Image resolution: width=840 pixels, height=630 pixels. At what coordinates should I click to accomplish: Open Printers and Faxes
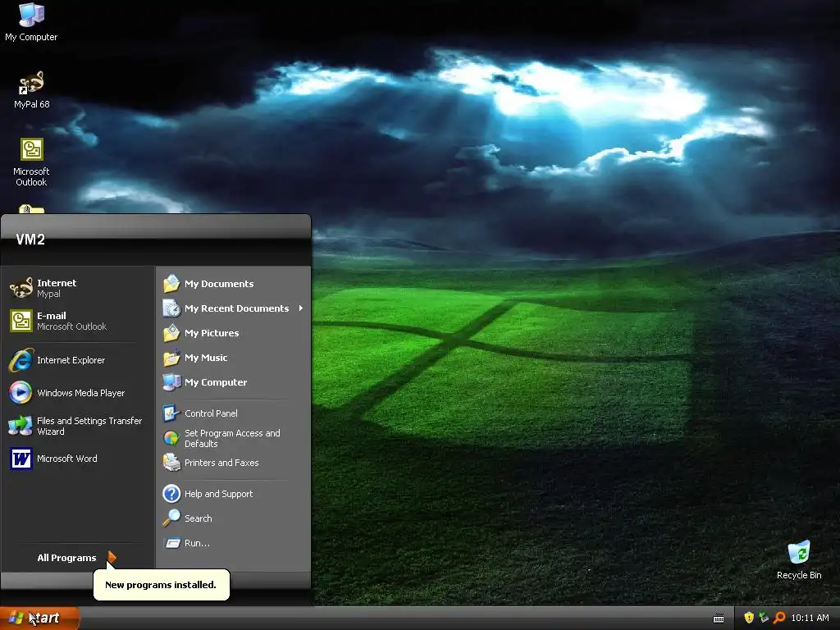[232, 463]
